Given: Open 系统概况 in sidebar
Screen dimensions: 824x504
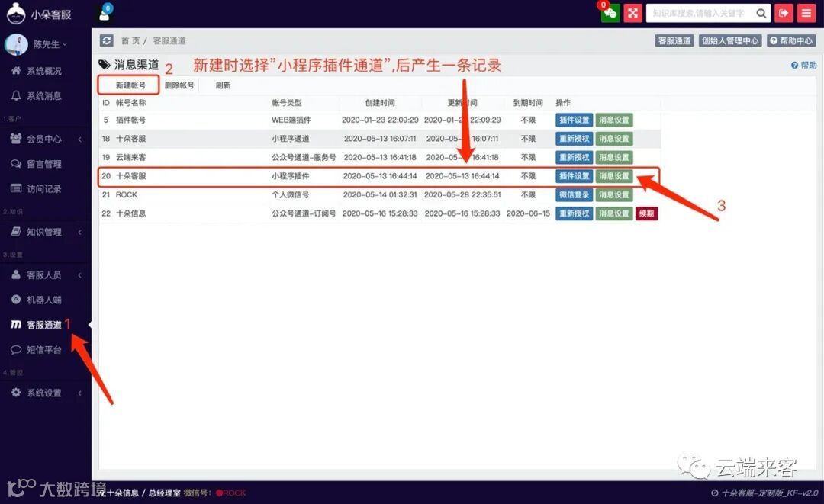Looking at the screenshot, I should click(x=44, y=71).
